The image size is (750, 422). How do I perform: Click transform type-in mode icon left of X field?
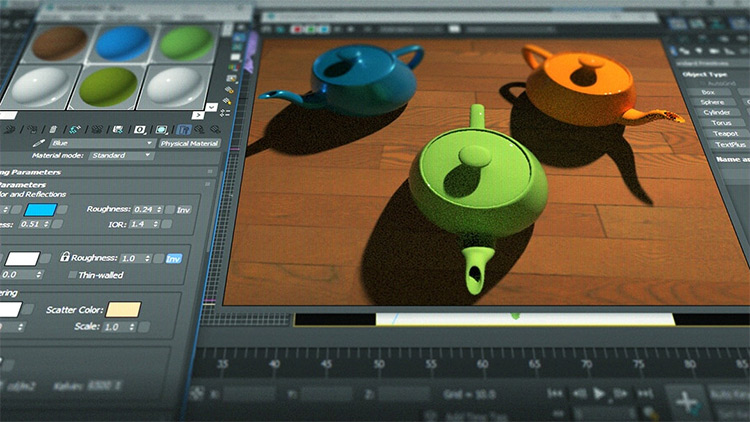pos(197,393)
